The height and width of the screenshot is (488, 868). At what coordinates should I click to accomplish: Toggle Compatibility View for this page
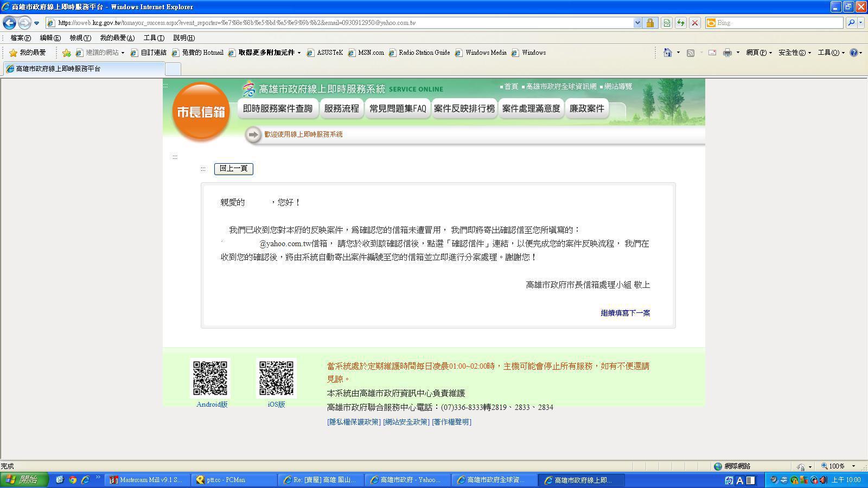(x=667, y=23)
